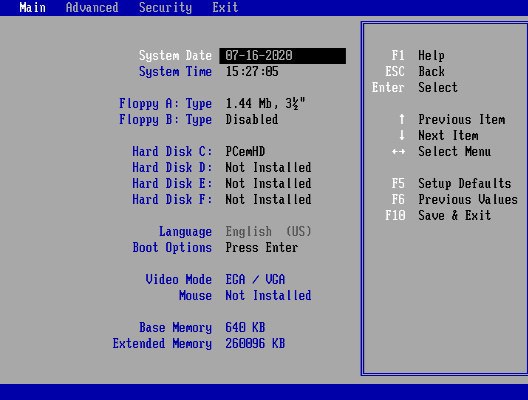Change Floppy B type Disabled value
Screen dimensions: 528x400
252,120
